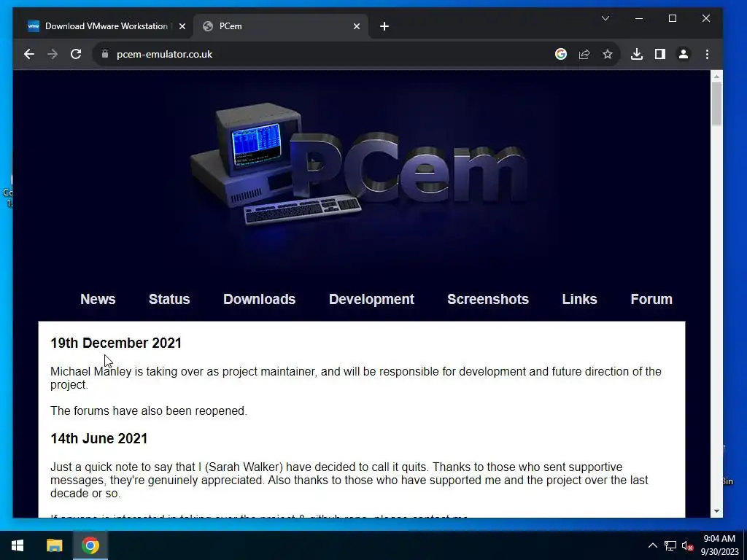Maximize the Chrome window
This screenshot has height=560, width=747.
(672, 18)
